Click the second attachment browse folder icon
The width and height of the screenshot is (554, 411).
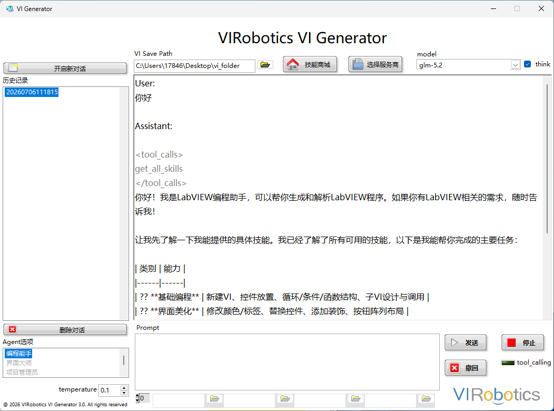point(285,399)
